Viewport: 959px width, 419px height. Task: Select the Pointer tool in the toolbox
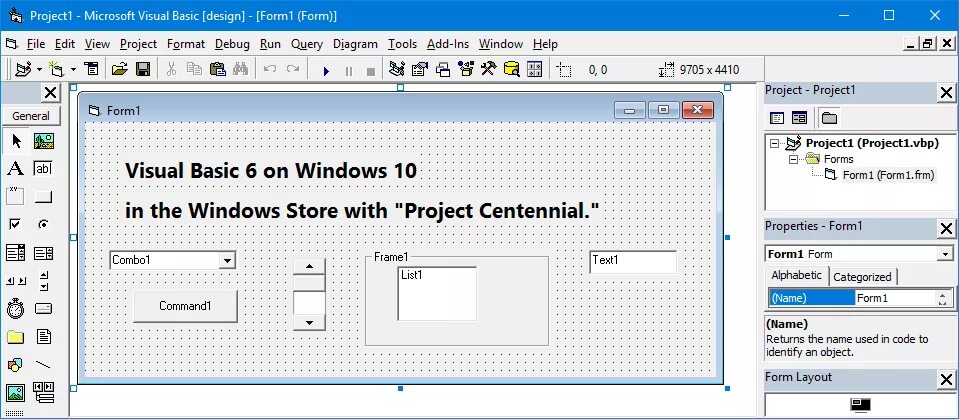click(16, 141)
